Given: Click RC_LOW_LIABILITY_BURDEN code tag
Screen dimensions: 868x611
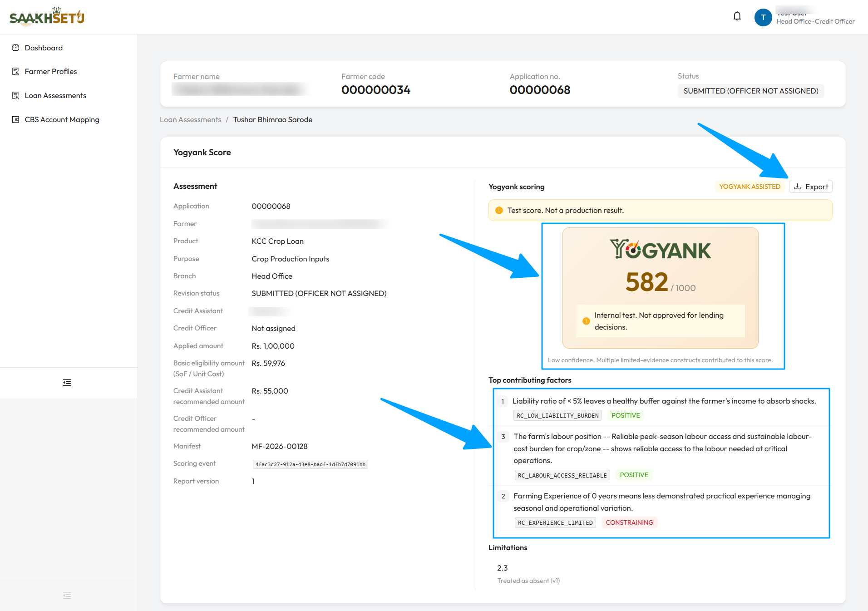Looking at the screenshot, I should (x=557, y=415).
